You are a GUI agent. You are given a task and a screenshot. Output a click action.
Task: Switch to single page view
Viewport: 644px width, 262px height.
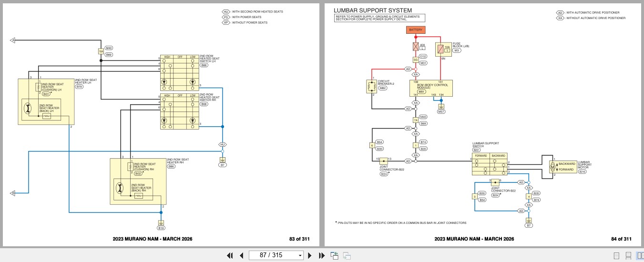tap(616, 255)
